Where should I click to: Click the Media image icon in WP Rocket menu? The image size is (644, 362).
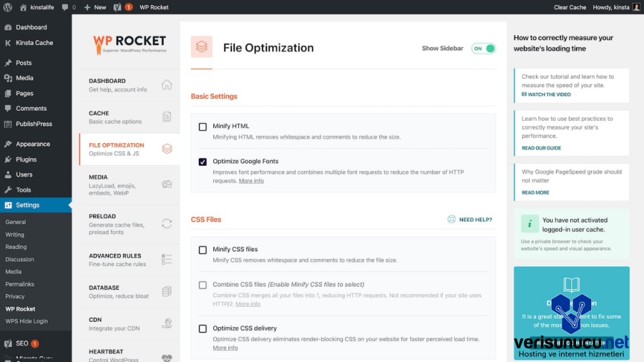pyautogui.click(x=167, y=185)
